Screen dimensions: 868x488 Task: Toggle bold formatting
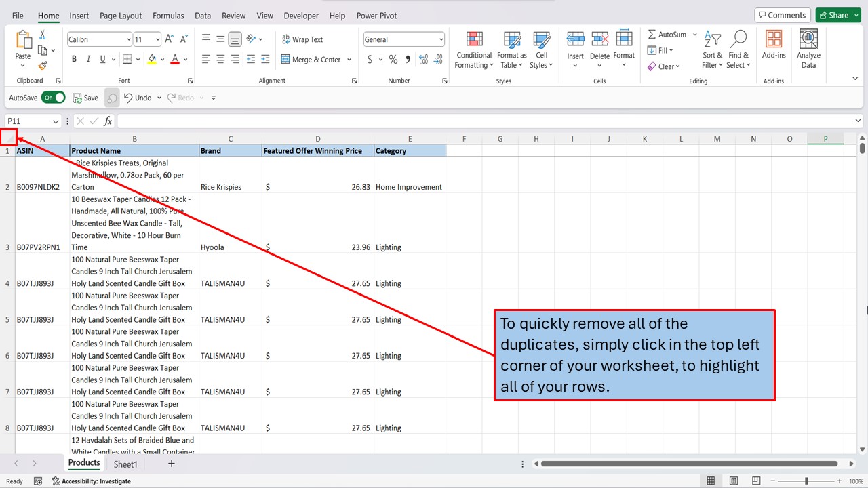pos(74,59)
